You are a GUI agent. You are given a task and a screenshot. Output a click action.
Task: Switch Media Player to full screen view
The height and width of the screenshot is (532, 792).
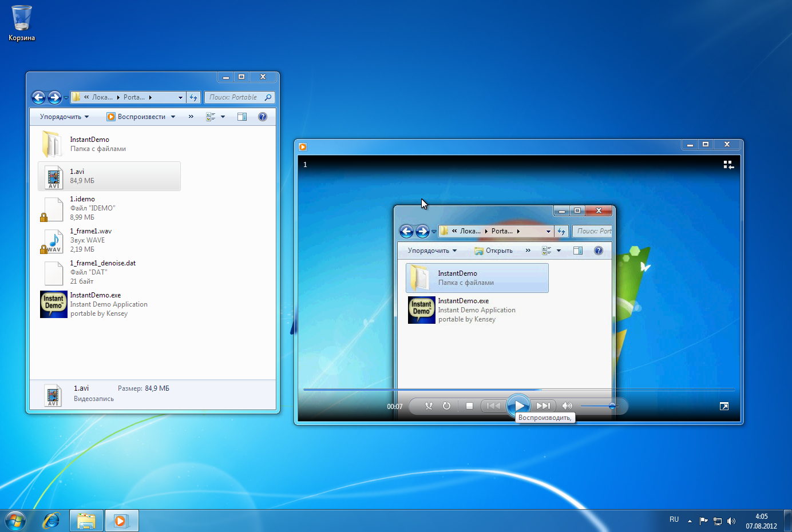(x=724, y=406)
